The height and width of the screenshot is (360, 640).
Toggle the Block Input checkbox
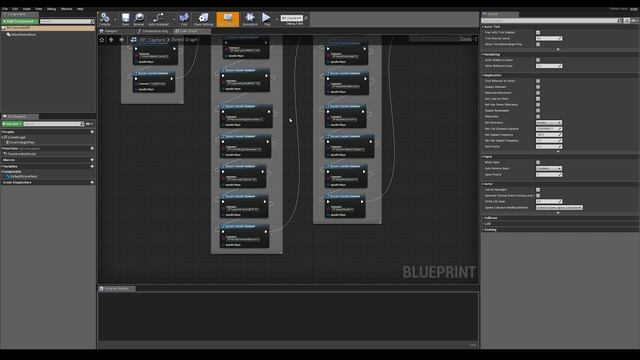click(x=538, y=162)
